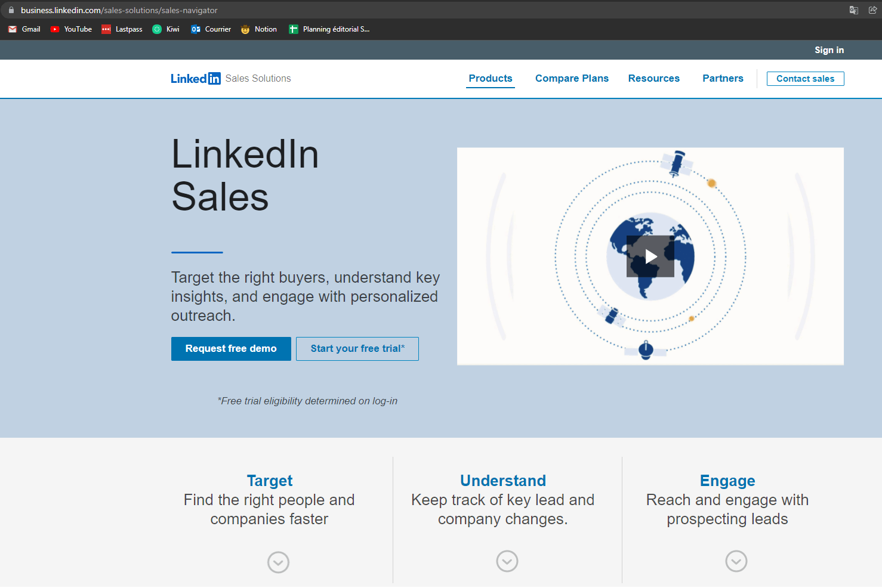Click the share icon next to the address bar
Screen dimensions: 882x588
tap(872, 10)
